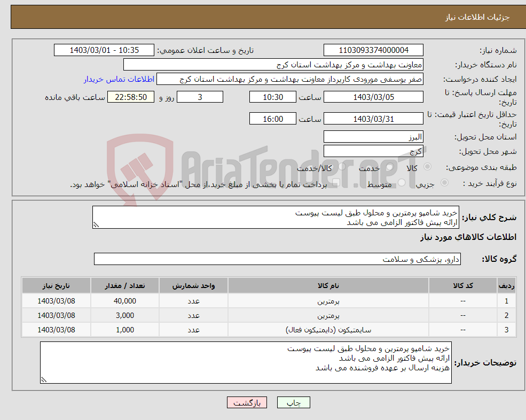Toggle the treasury documents payment checkbox
Screen dimensions: 526x420
[336, 183]
